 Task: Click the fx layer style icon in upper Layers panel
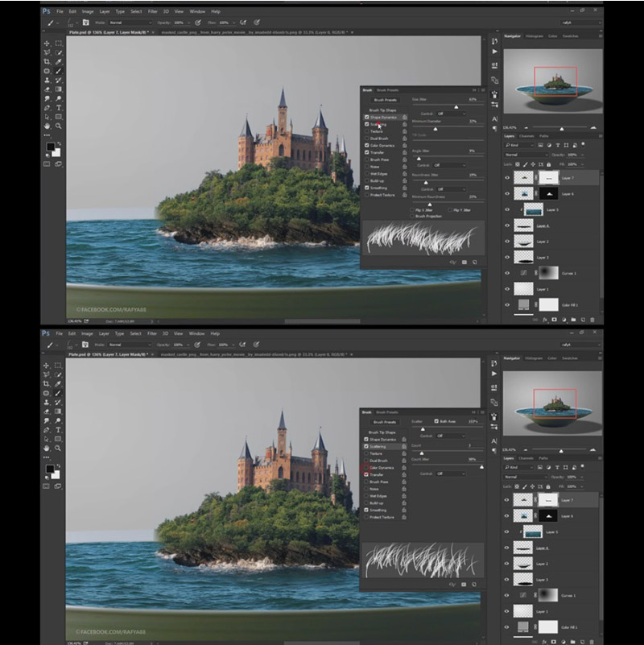pos(545,320)
